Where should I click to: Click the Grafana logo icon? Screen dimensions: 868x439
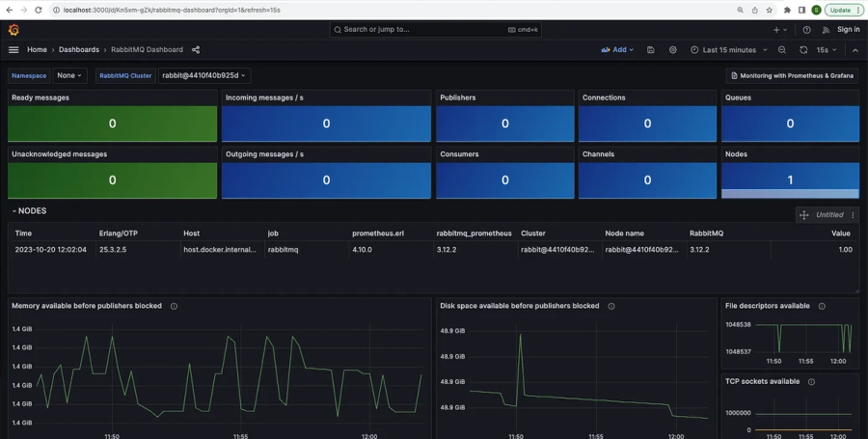[14, 30]
